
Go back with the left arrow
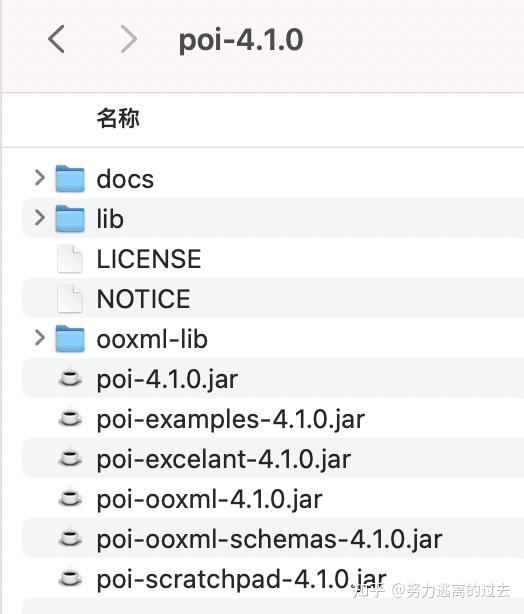pos(56,39)
